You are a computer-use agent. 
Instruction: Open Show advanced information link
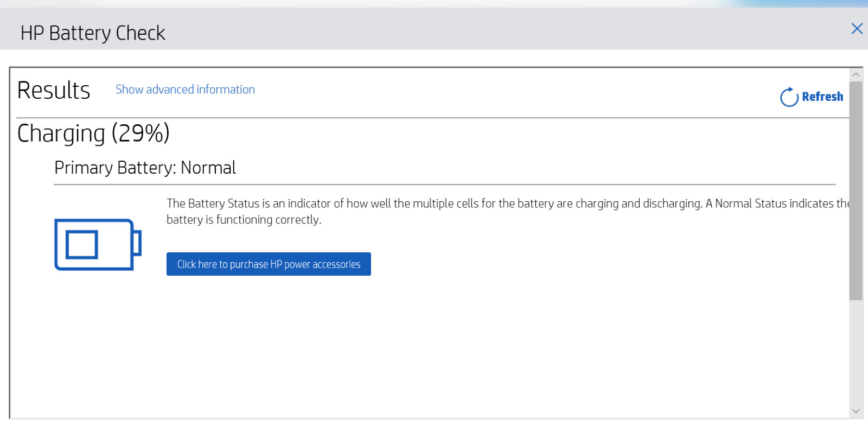185,90
